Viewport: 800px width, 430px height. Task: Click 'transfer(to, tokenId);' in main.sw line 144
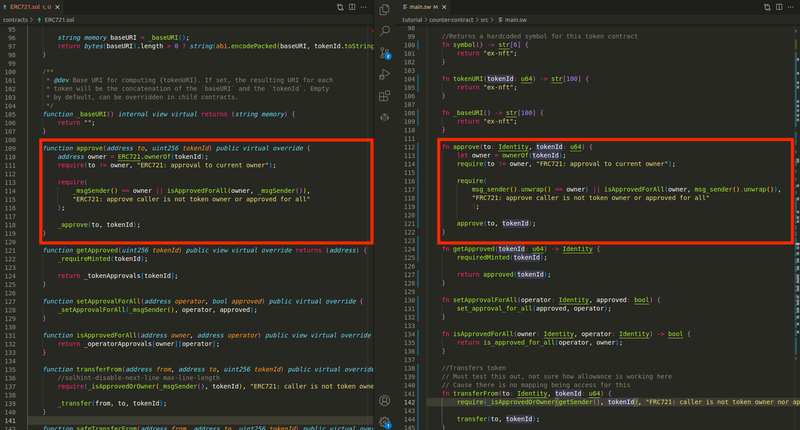point(498,419)
